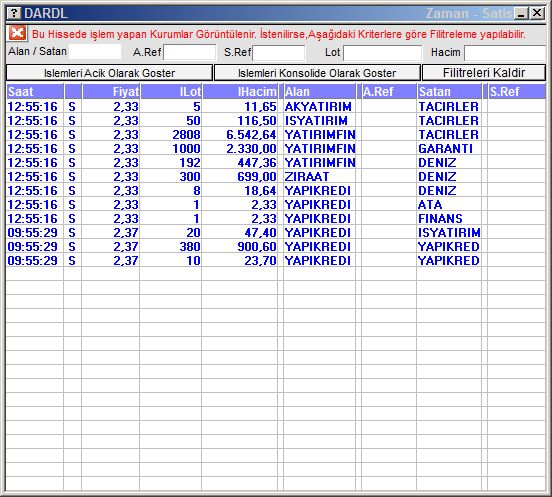Click the Alan column header

pyautogui.click(x=320, y=92)
